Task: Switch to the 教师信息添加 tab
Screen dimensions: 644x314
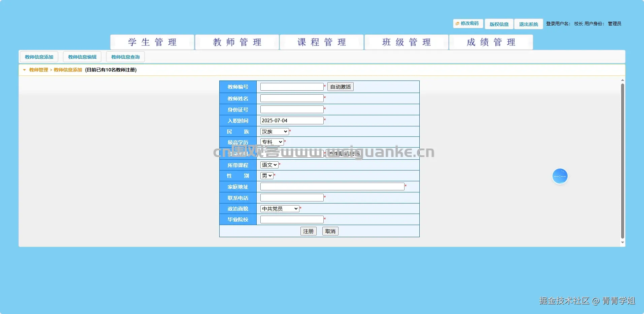Action: pyautogui.click(x=39, y=57)
